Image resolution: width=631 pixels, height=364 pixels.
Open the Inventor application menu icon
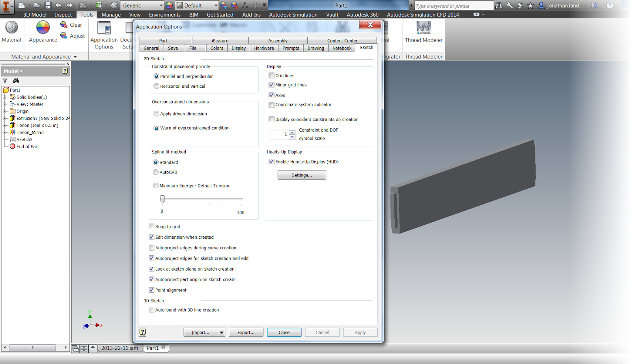(6, 7)
